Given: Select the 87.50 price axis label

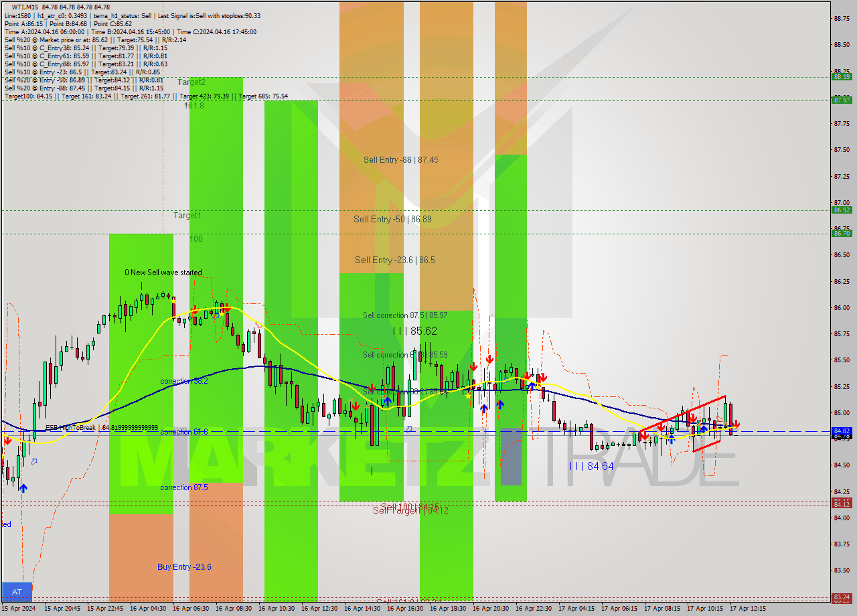Looking at the screenshot, I should [842, 150].
